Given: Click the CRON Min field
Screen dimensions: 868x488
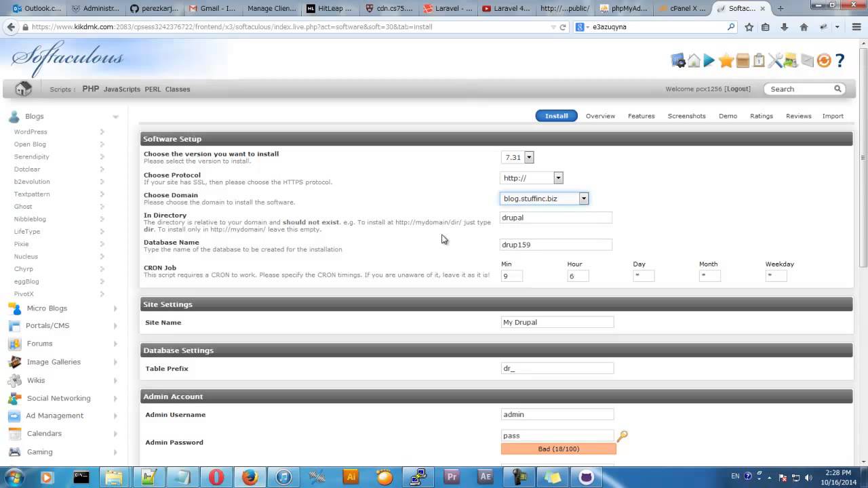Looking at the screenshot, I should click(512, 276).
